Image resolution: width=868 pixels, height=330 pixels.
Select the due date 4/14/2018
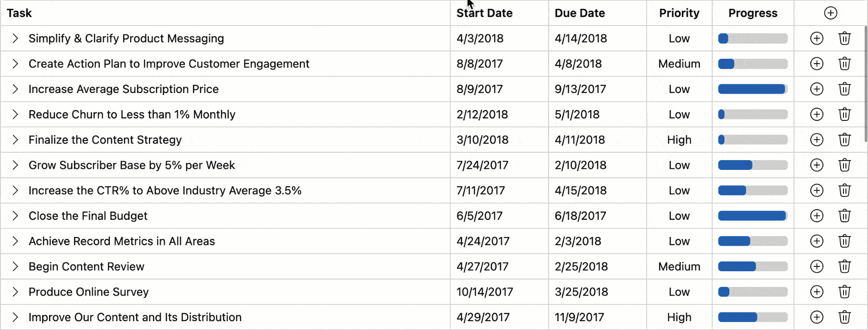[580, 38]
